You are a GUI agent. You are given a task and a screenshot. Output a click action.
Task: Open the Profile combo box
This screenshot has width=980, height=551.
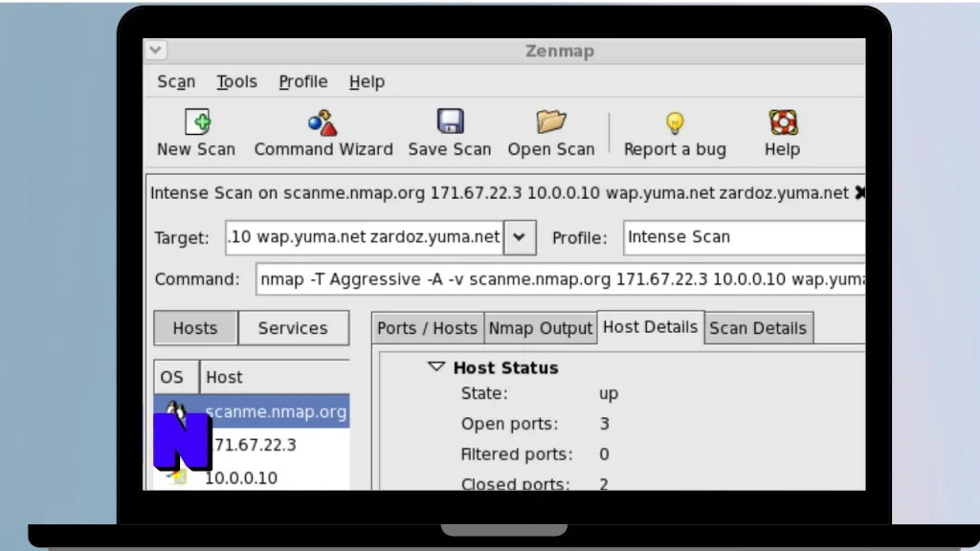[745, 237]
